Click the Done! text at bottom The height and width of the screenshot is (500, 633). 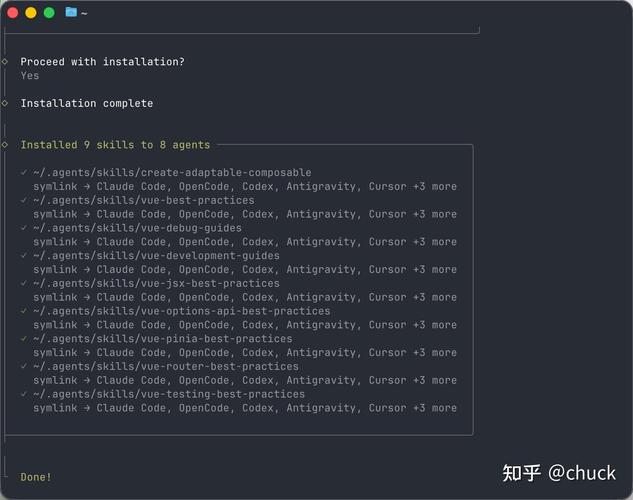pos(36,477)
